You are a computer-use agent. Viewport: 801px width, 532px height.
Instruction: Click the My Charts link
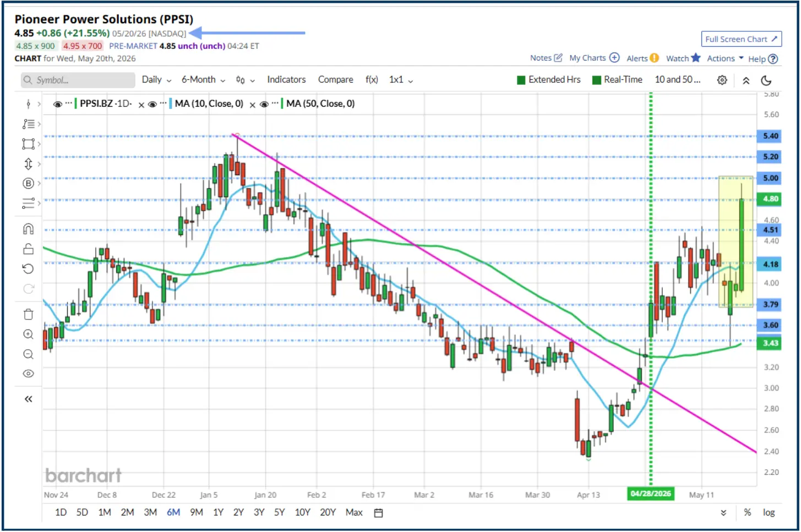587,58
